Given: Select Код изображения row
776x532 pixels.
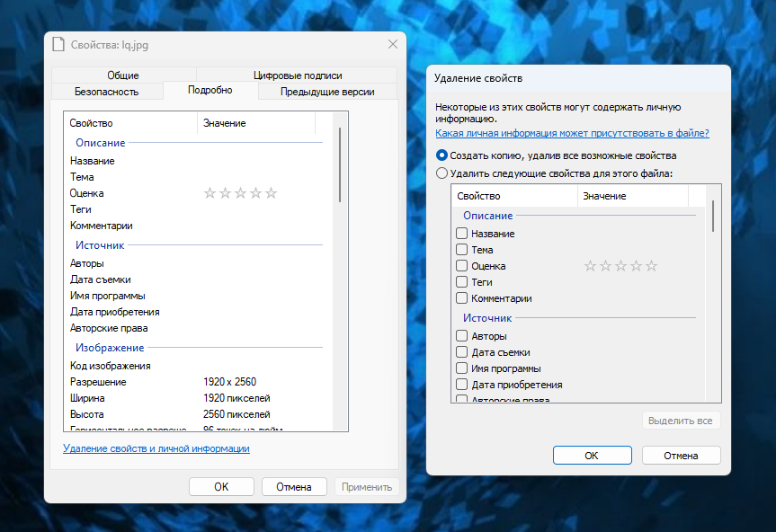Looking at the screenshot, I should 198,366.
